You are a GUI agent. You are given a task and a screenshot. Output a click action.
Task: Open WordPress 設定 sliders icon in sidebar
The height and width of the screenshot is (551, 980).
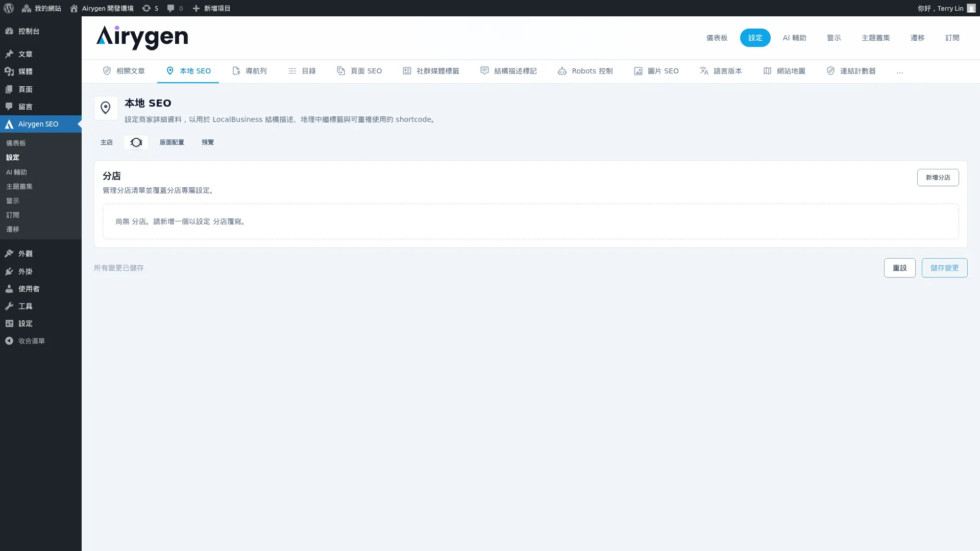(x=9, y=323)
